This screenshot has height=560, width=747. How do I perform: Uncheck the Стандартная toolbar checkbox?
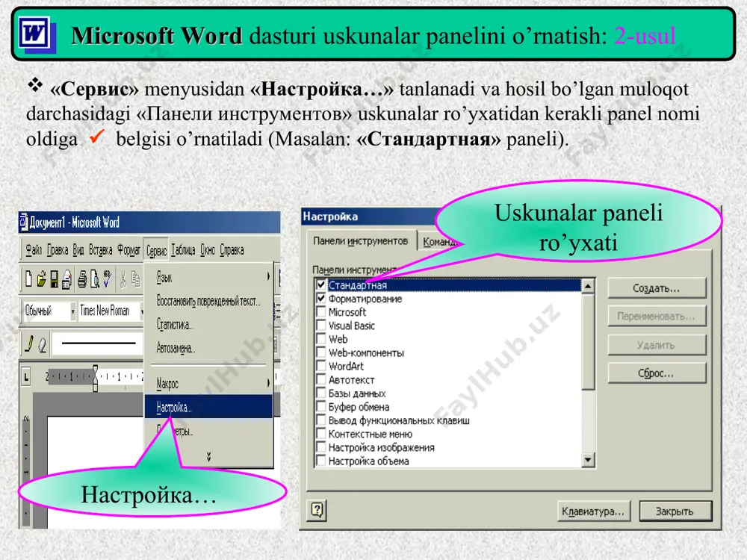(x=321, y=284)
